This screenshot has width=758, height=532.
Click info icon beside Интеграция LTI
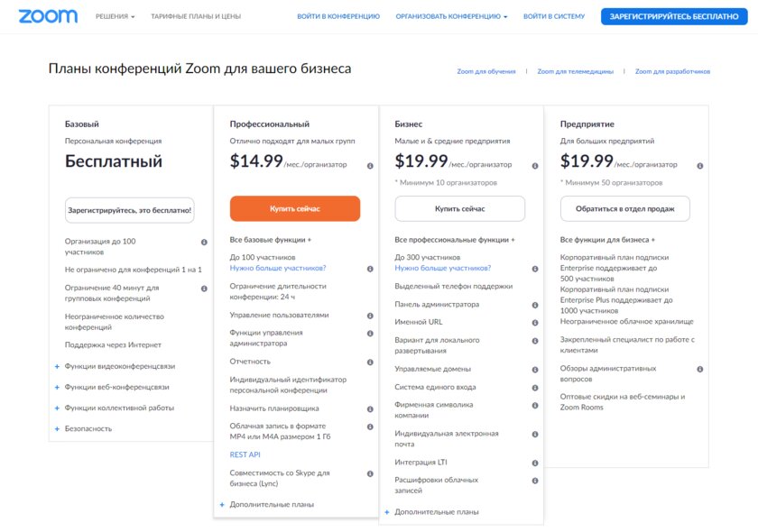(x=534, y=463)
